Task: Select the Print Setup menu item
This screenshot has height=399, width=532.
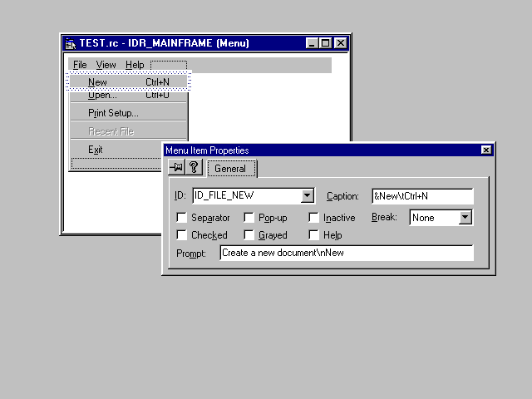Action: 113,113
